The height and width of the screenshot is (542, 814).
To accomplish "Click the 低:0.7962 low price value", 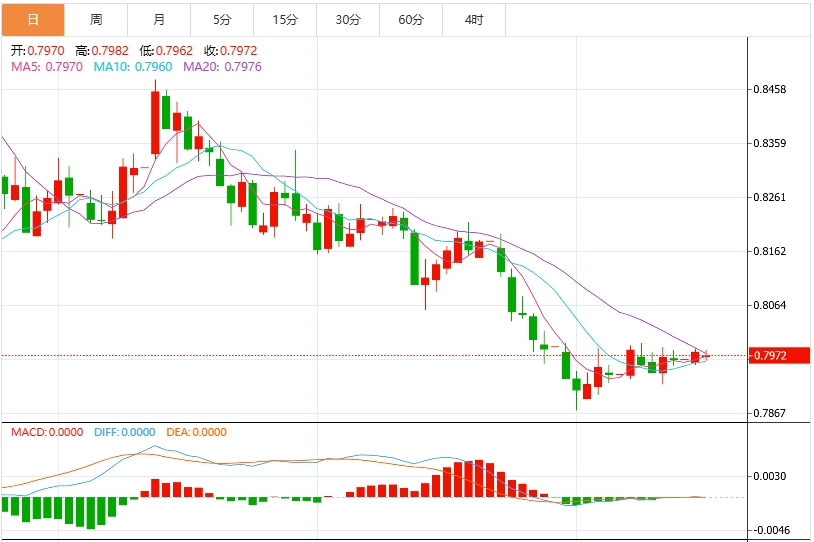I will (166, 51).
